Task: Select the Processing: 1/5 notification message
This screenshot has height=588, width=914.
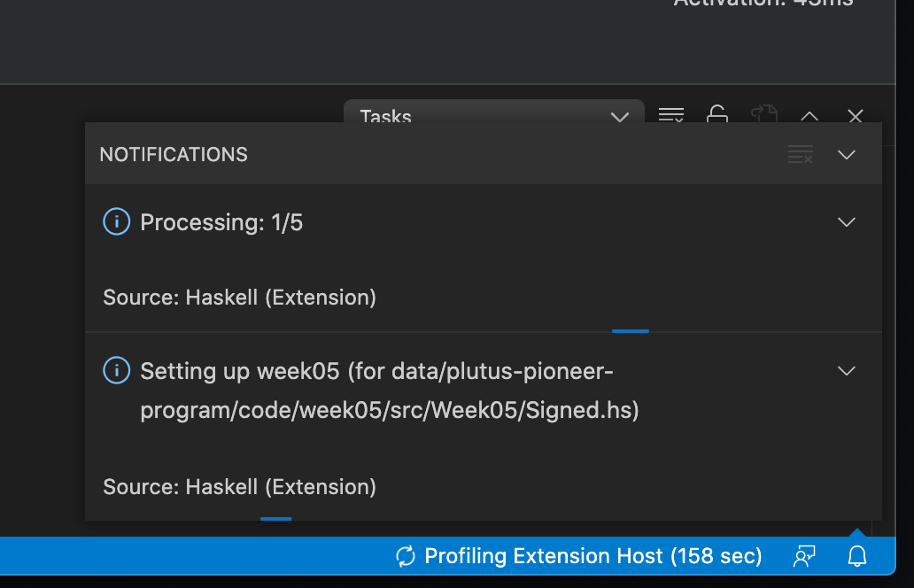Action: tap(221, 222)
